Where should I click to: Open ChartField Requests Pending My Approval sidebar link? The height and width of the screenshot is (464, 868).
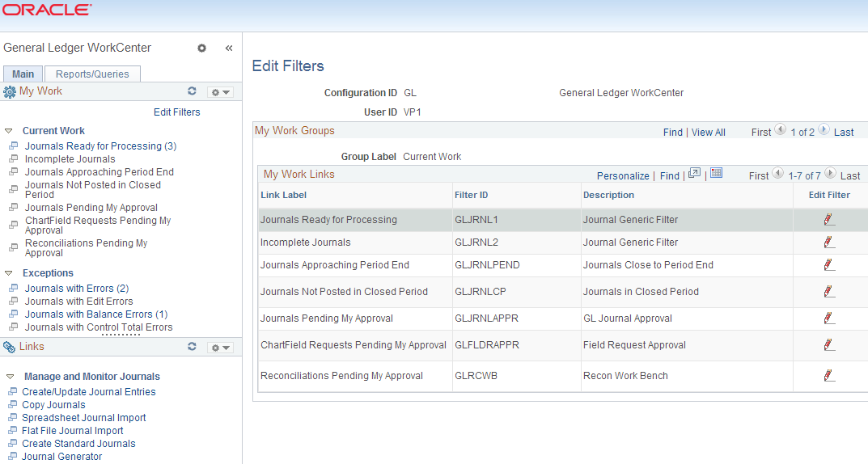click(x=97, y=225)
